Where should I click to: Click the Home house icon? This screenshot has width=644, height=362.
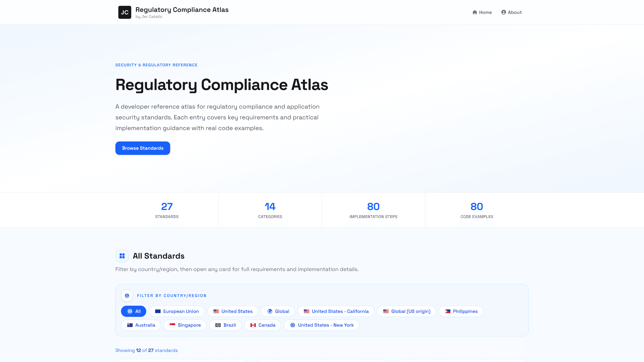click(x=475, y=12)
